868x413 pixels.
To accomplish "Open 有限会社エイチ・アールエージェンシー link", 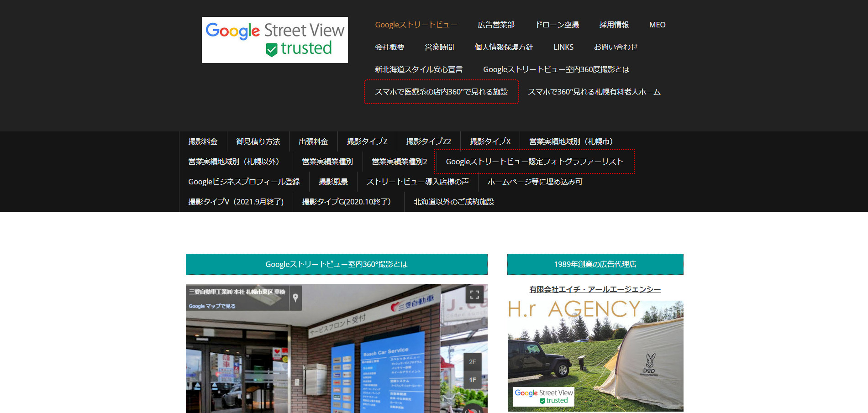I will tap(595, 289).
